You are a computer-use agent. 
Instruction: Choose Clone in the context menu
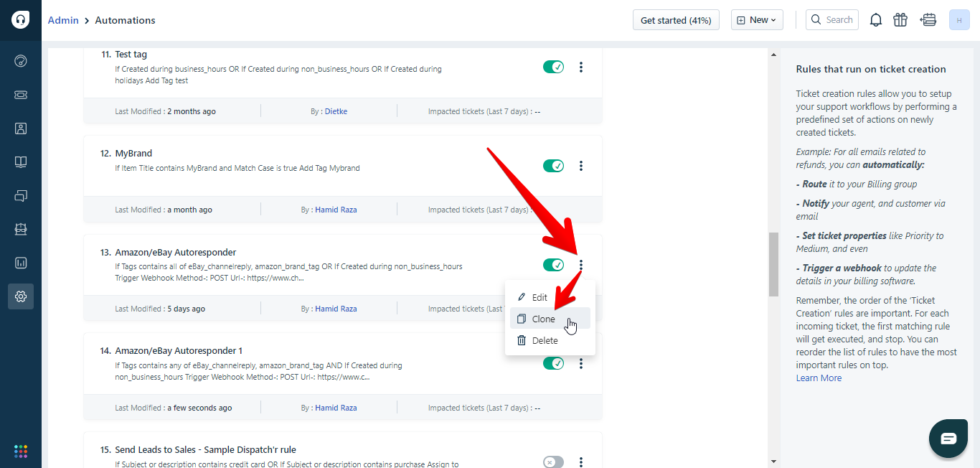click(x=550, y=319)
